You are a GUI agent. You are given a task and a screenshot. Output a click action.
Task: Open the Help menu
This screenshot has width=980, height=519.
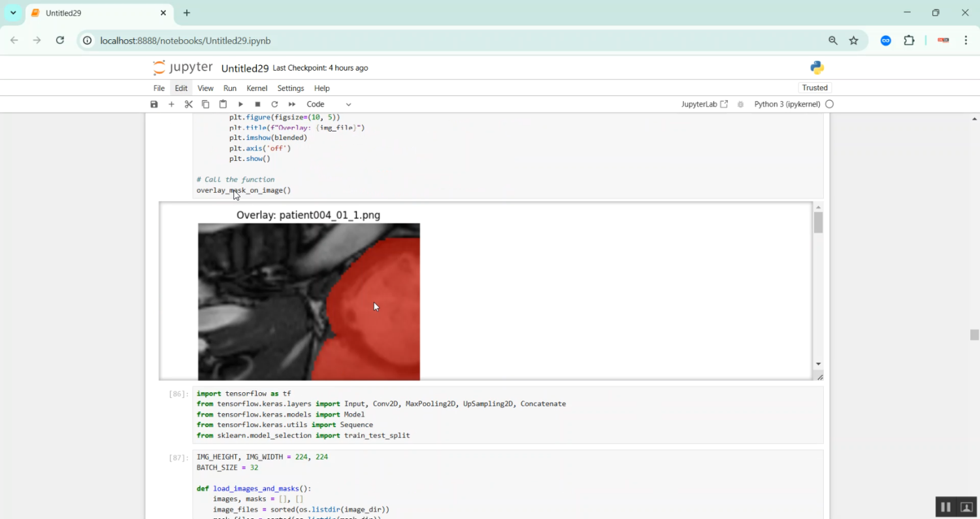[x=321, y=88]
